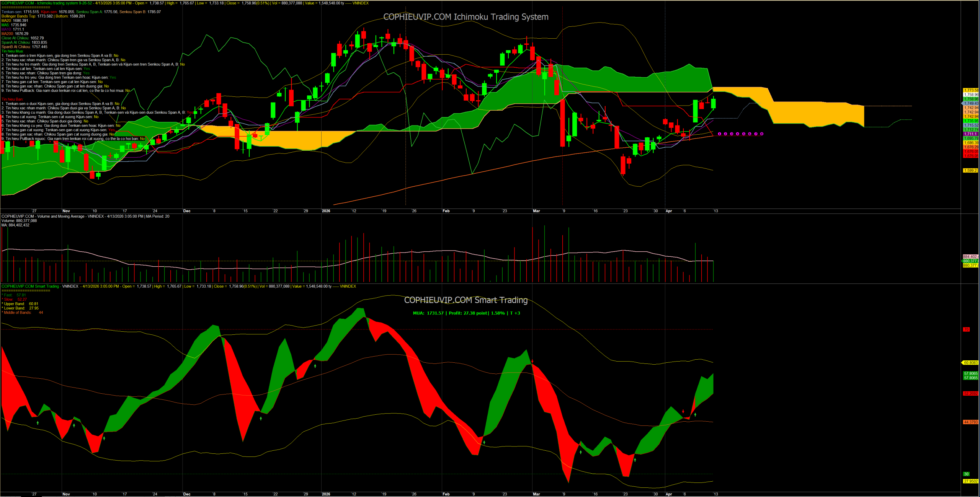
Task: Click the COPHIEUVIP.COM Smart Trading title
Action: click(x=465, y=300)
